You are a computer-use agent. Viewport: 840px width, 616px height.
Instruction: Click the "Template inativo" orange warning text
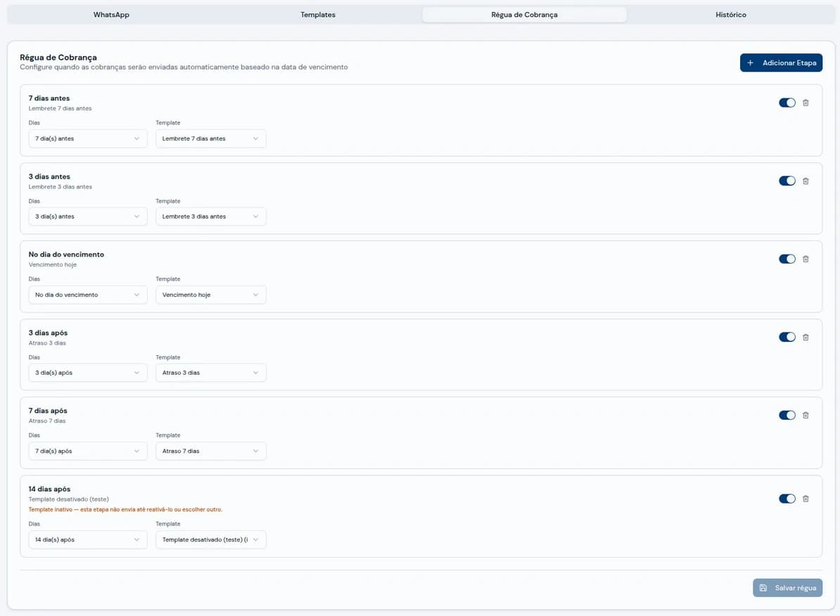(125, 509)
